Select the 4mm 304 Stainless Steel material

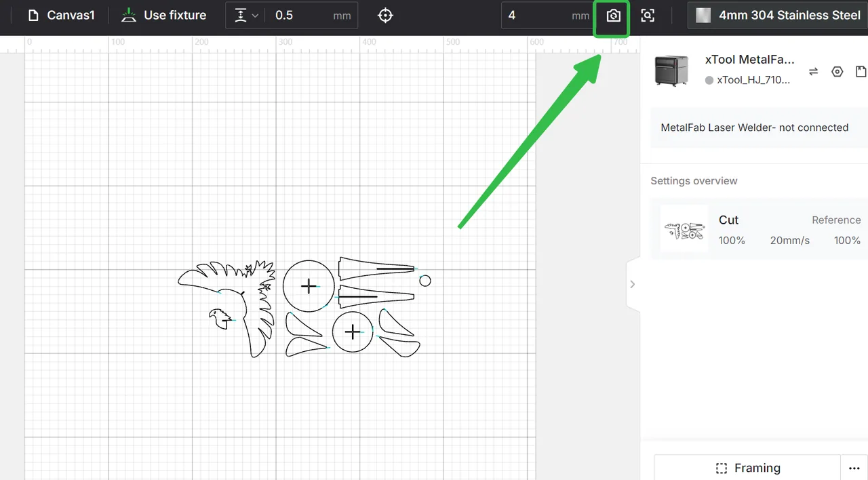click(778, 15)
